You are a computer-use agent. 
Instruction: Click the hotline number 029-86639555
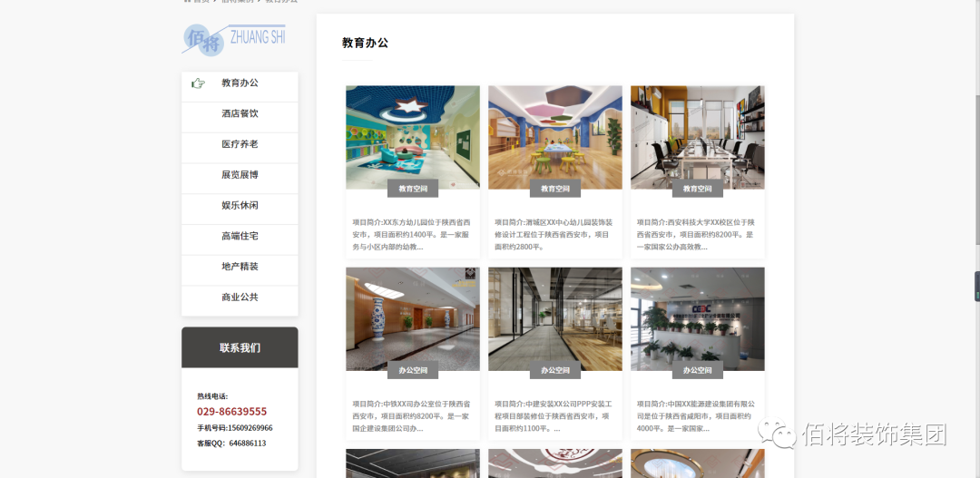tap(232, 412)
